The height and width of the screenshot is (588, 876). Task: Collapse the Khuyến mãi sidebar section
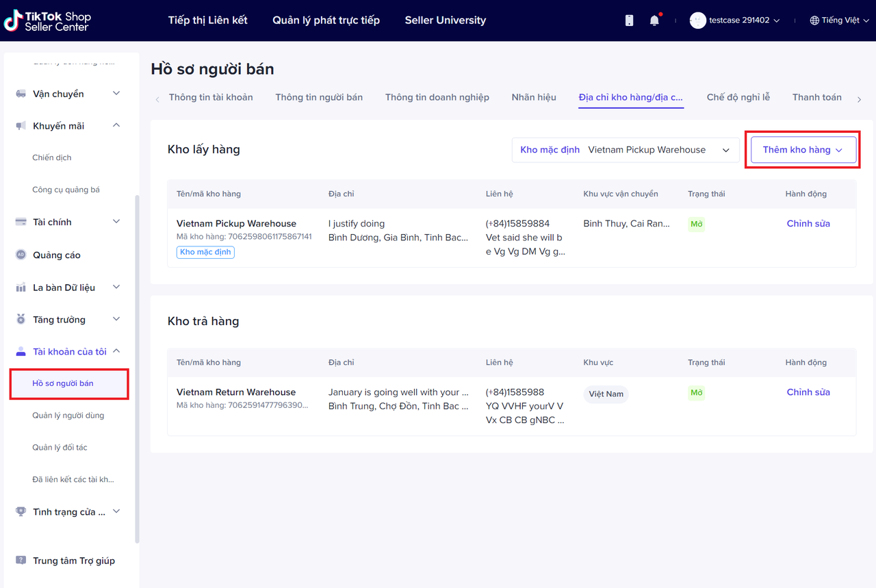click(116, 126)
